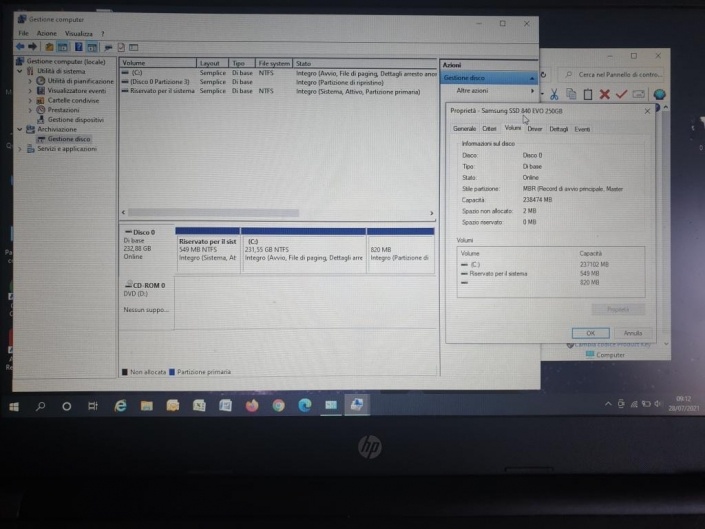Image resolution: width=705 pixels, height=529 pixels.
Task: Select the (C:) partition block in Disco 0
Action: pos(303,254)
